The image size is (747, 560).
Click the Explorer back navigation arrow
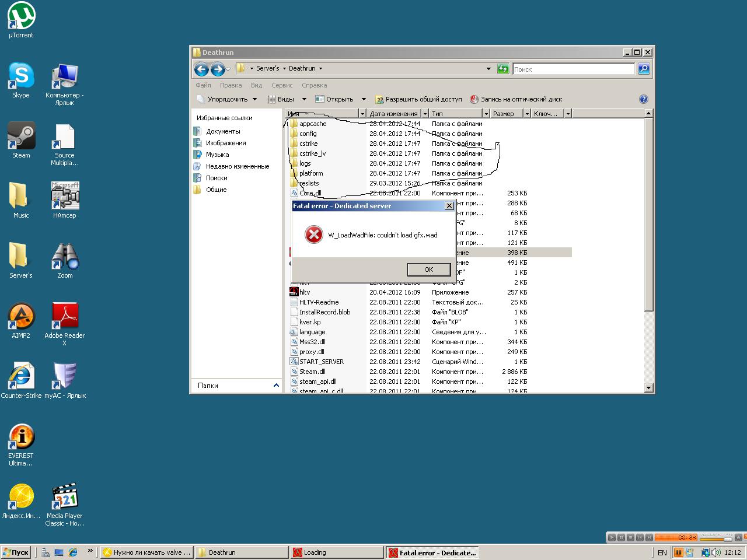pos(201,69)
